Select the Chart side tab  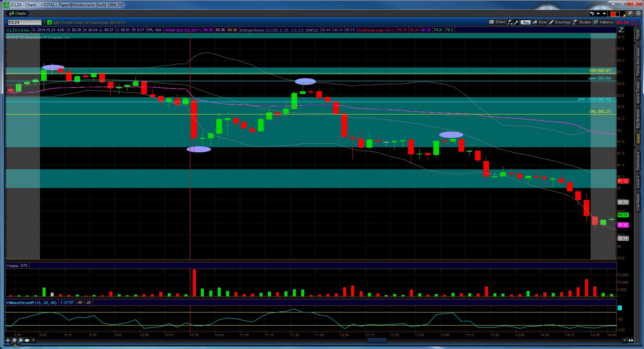pyautogui.click(x=638, y=139)
